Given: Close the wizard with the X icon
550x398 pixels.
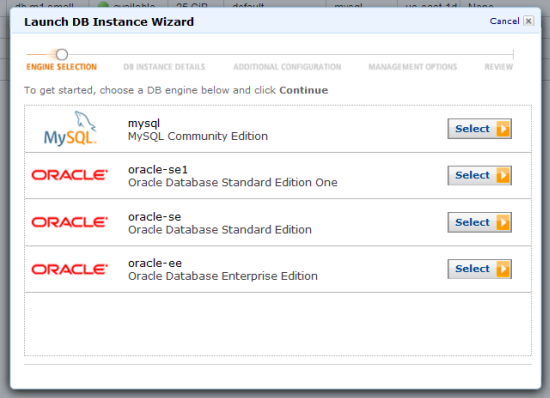Looking at the screenshot, I should (528, 21).
